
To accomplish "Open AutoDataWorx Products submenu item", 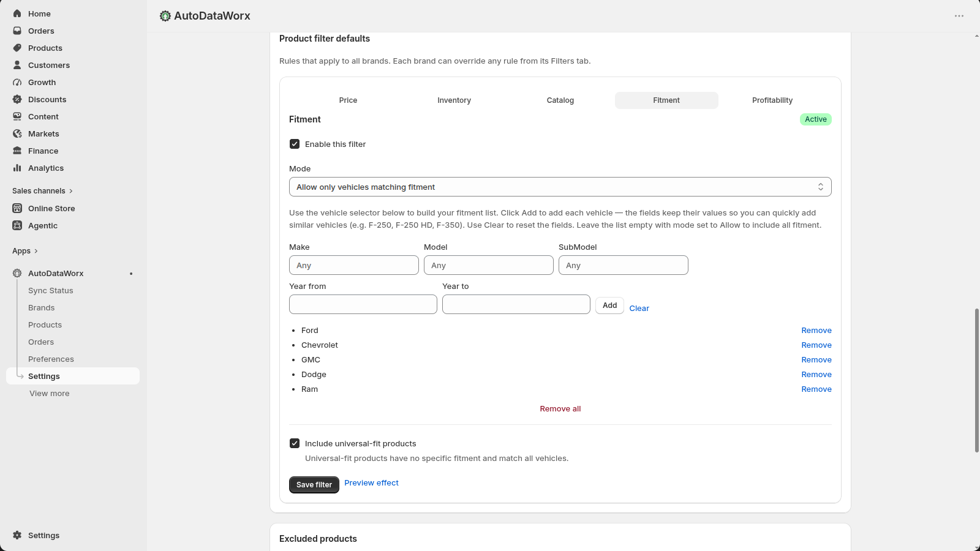I will pyautogui.click(x=45, y=325).
